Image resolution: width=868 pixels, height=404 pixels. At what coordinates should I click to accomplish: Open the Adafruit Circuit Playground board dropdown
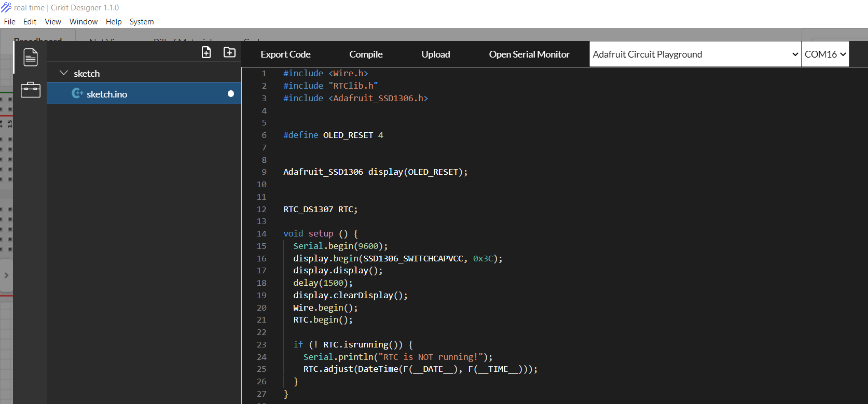695,54
